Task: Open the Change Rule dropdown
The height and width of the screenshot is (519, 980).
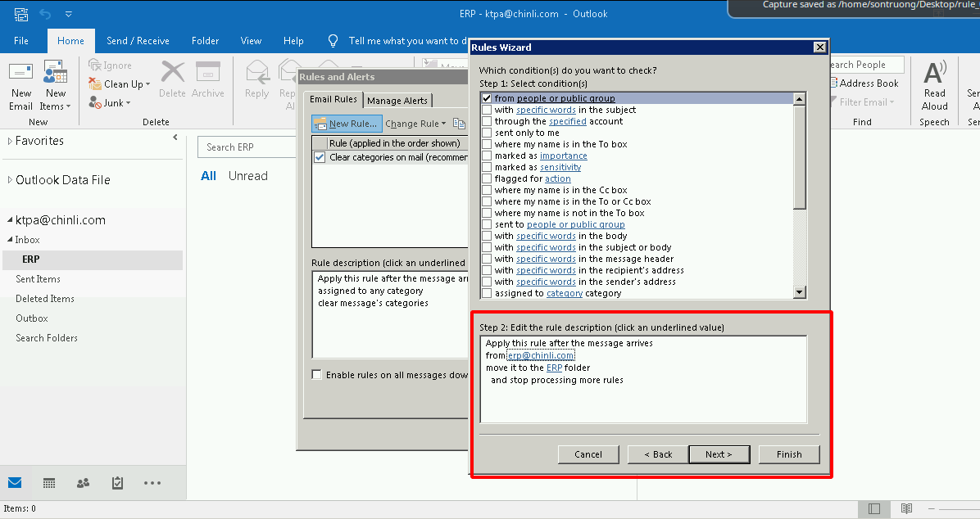Action: pyautogui.click(x=415, y=124)
